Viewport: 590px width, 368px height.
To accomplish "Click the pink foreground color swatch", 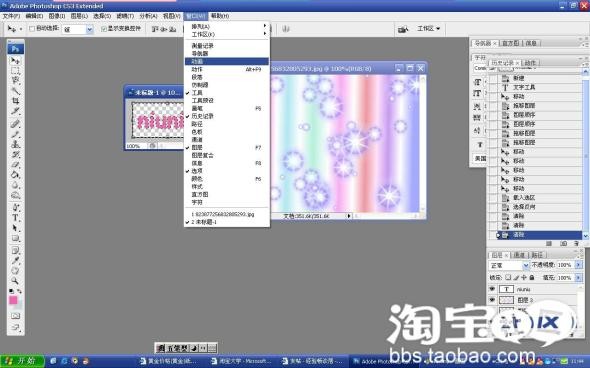I will (13, 300).
